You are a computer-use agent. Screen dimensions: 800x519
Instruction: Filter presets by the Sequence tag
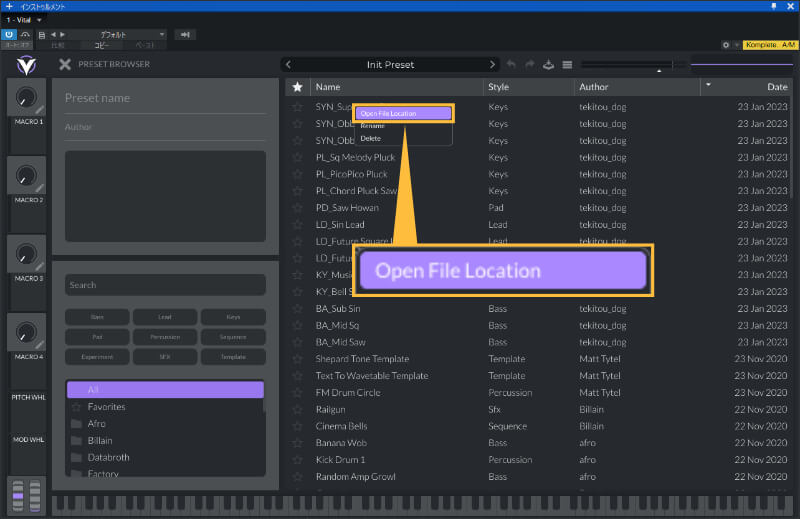click(x=233, y=337)
